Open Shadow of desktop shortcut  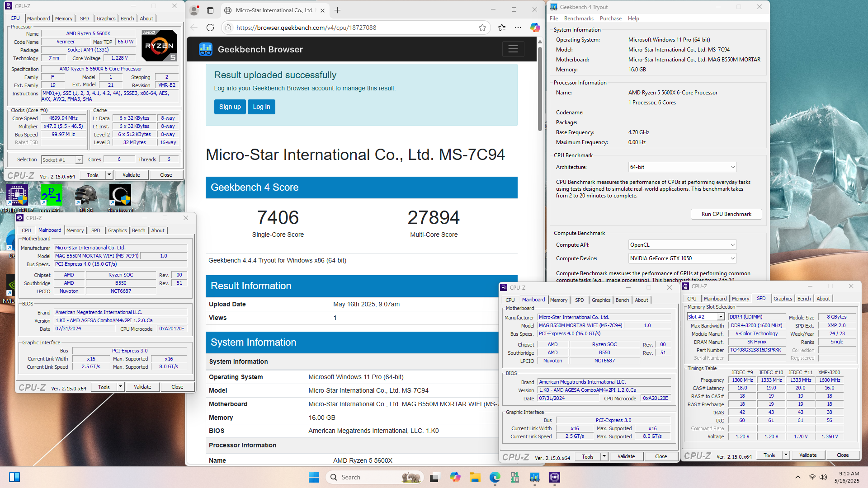point(120,198)
